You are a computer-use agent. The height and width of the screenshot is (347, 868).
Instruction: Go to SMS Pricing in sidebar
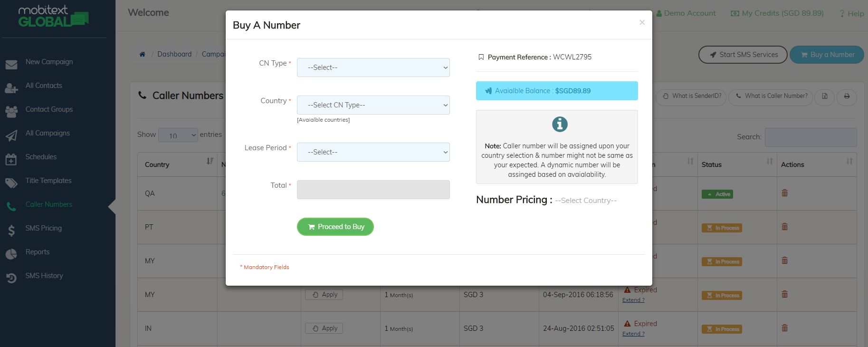click(43, 228)
